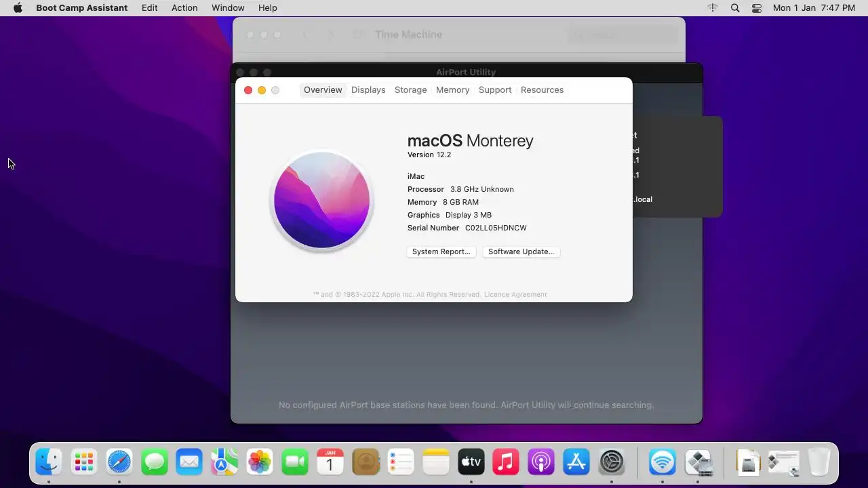Open the Storage tab
This screenshot has height=488, width=868.
[411, 89]
